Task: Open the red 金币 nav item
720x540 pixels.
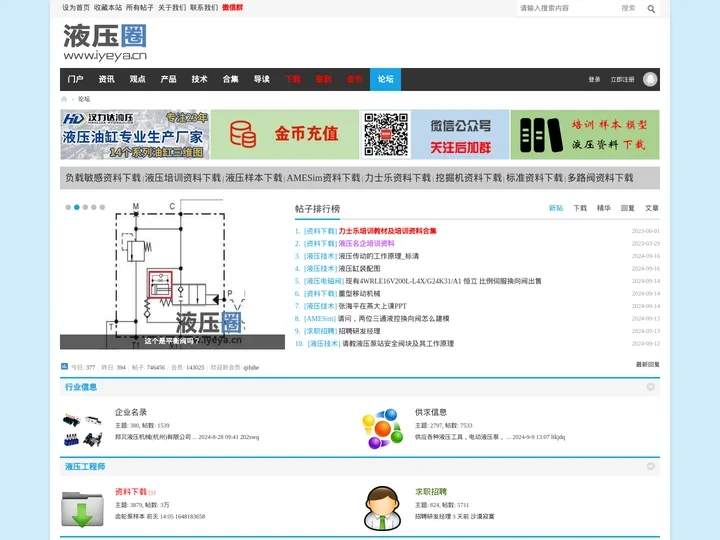Action: click(354, 79)
